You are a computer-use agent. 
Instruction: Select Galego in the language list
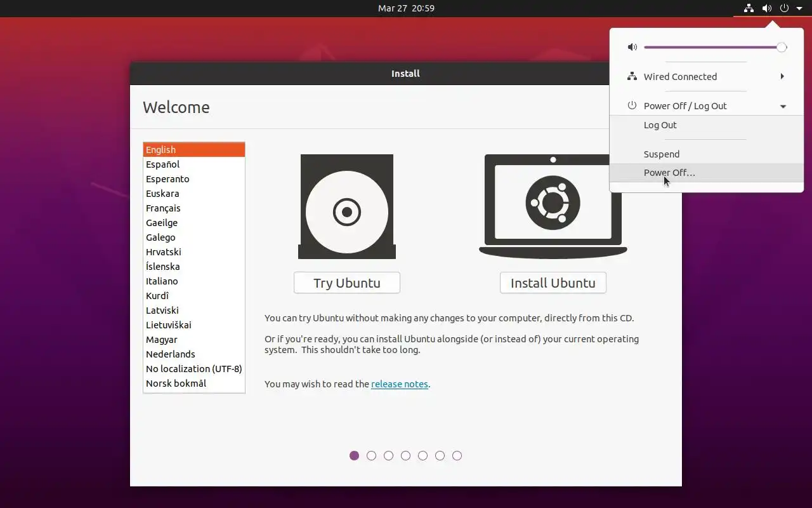(x=194, y=237)
